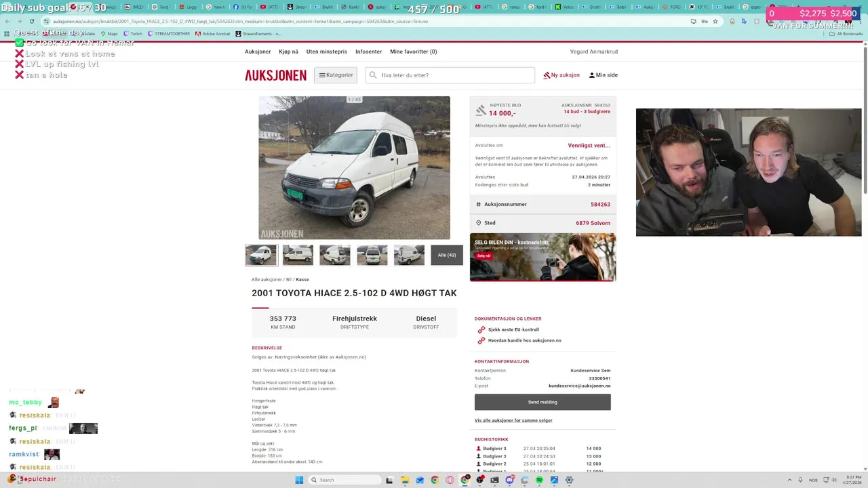Click the search box 'Hva leter du etter?'
868x488 pixels.
click(450, 75)
